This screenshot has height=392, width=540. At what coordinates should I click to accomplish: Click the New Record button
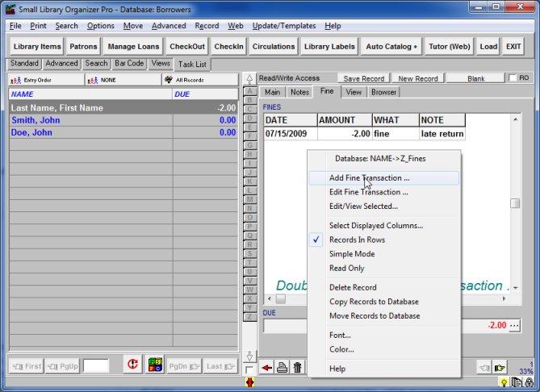418,78
